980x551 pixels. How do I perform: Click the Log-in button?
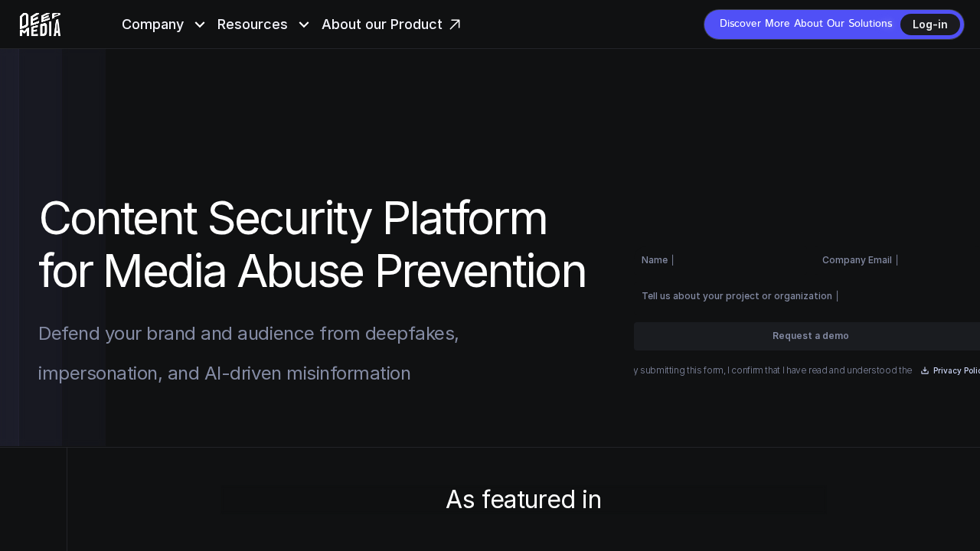929,24
